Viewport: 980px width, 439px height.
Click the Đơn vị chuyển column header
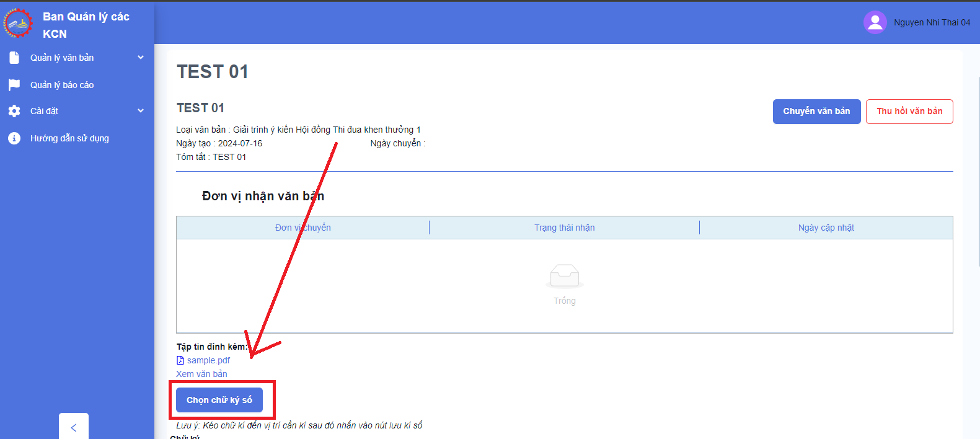(302, 228)
